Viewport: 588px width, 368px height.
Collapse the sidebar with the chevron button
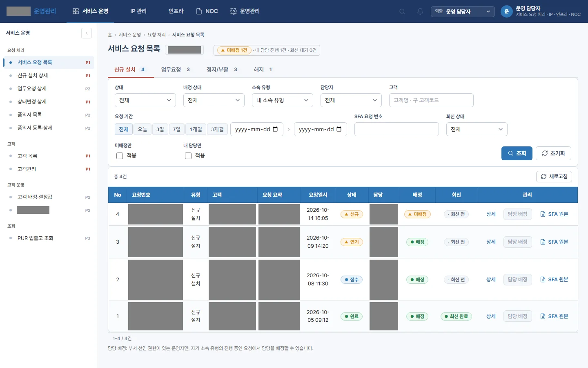point(87,33)
